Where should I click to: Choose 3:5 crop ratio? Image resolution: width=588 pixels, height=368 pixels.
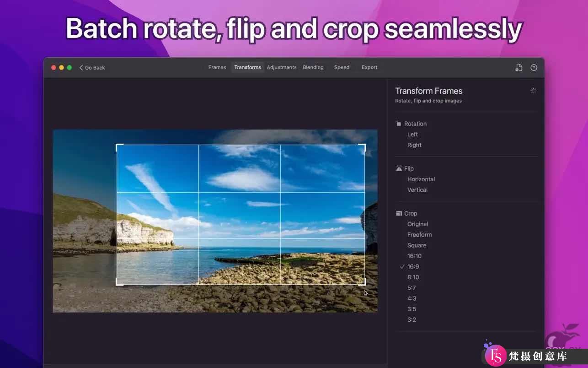pyautogui.click(x=412, y=309)
